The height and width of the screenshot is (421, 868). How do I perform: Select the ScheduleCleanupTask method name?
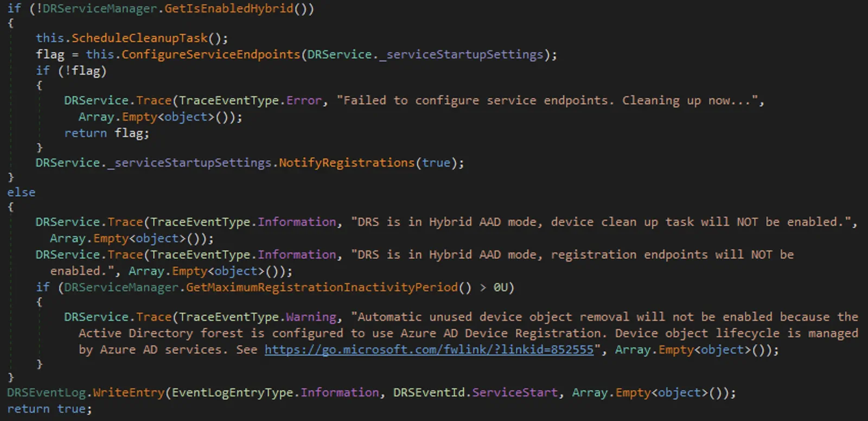pyautogui.click(x=139, y=38)
